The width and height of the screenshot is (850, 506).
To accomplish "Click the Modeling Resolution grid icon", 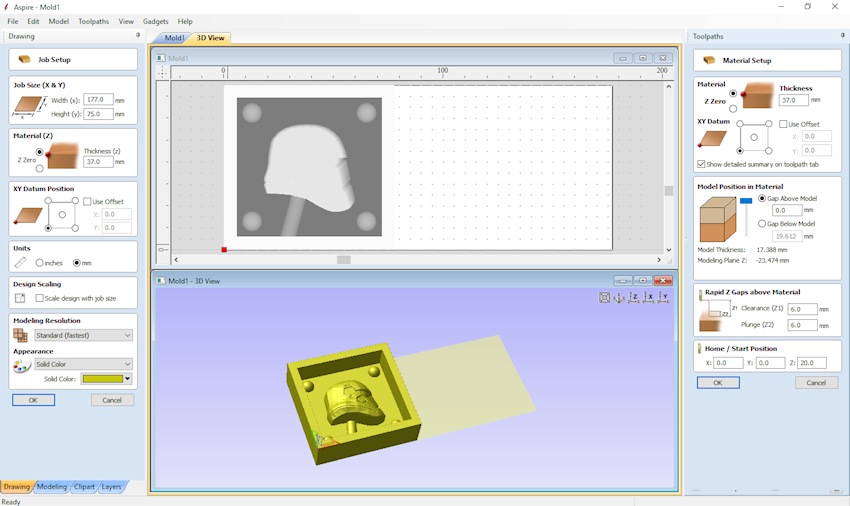I will (21, 335).
